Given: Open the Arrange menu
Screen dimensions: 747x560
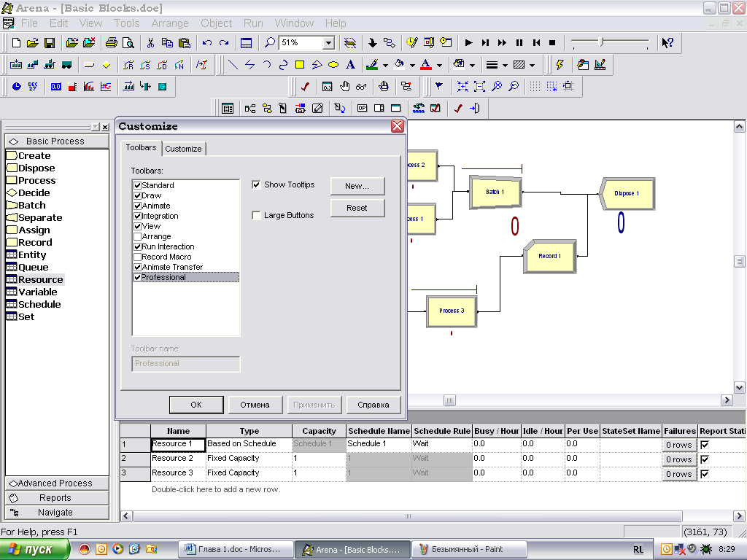Looking at the screenshot, I should [x=169, y=23].
